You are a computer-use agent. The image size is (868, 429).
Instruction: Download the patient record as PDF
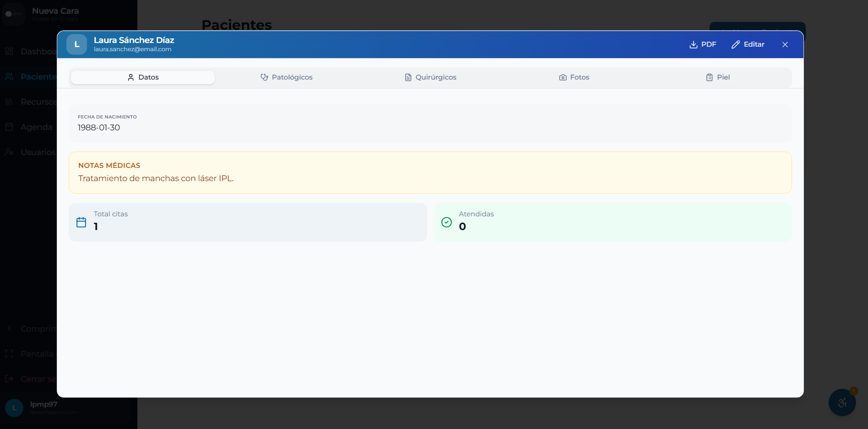[x=703, y=44]
